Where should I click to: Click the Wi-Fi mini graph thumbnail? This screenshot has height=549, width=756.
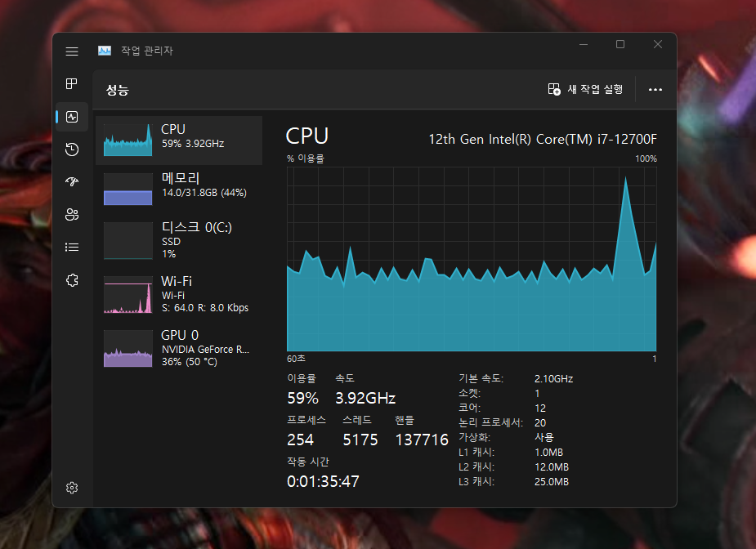pos(127,294)
